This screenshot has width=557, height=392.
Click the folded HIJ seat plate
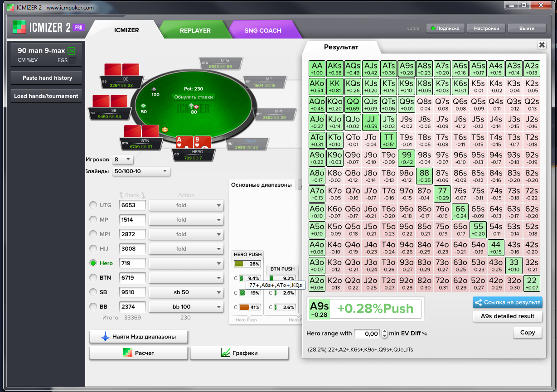tap(247, 144)
